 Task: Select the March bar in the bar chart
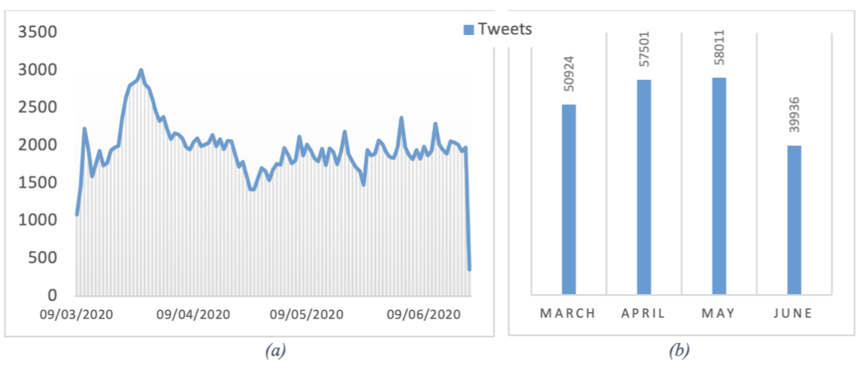[569, 199]
